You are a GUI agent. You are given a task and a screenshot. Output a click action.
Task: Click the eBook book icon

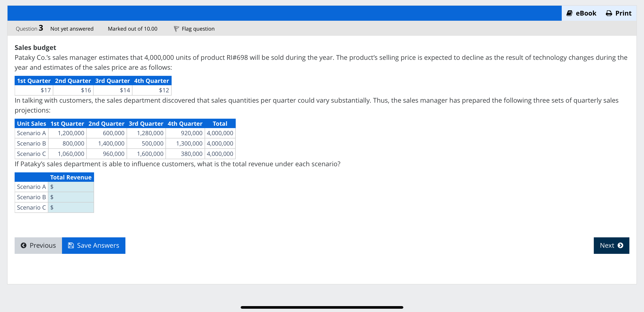point(570,13)
